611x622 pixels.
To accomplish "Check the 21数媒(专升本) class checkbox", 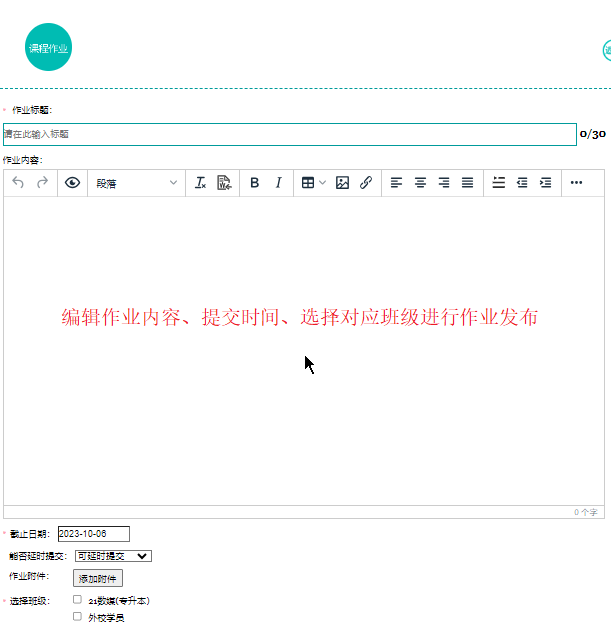I will pos(77,600).
